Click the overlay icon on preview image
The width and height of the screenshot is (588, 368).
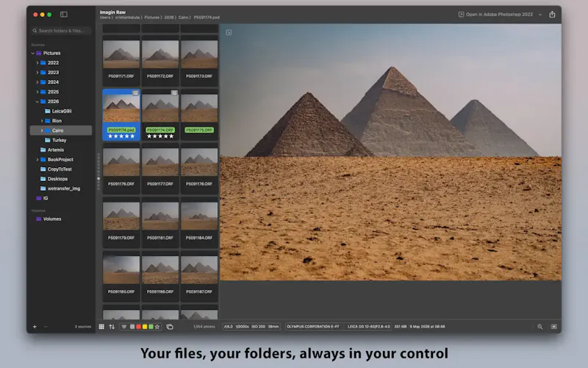pos(229,32)
